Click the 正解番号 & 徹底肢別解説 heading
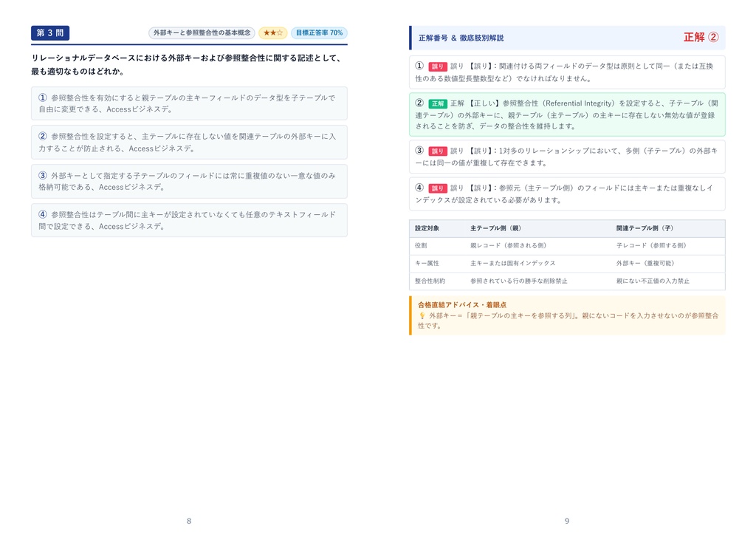 [x=461, y=38]
